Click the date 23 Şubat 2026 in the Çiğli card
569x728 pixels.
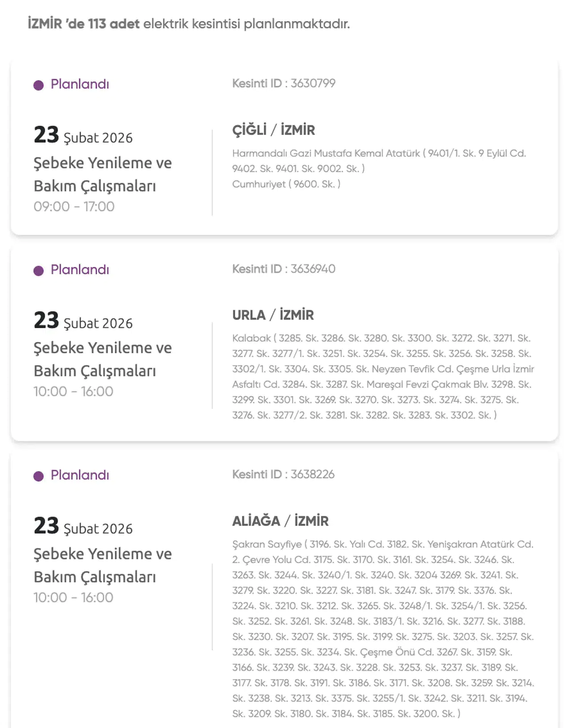(83, 135)
